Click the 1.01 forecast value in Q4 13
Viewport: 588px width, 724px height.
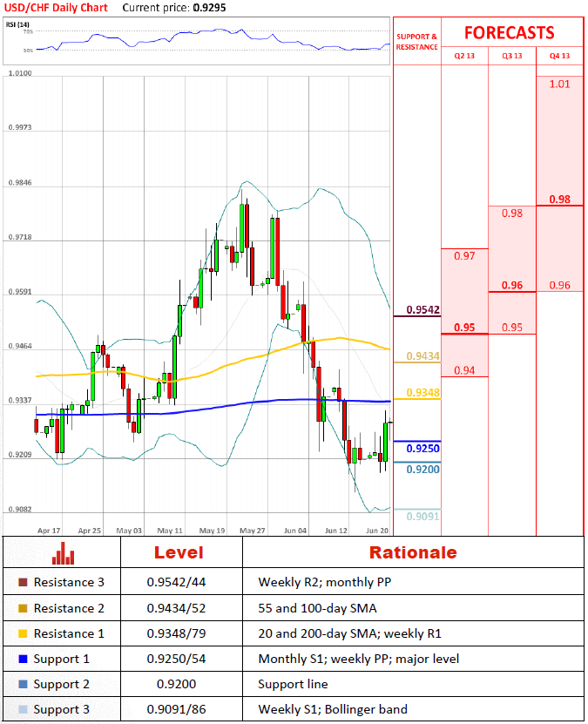pos(559,84)
